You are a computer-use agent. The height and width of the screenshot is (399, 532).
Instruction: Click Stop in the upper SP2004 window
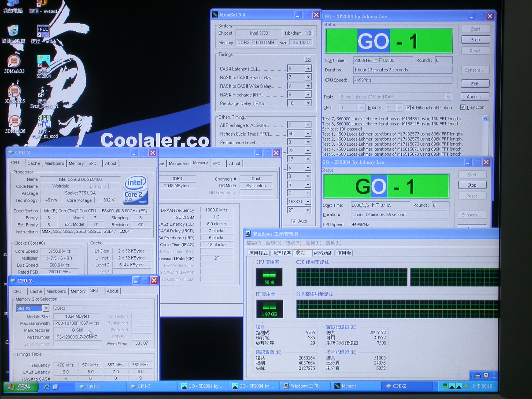click(x=476, y=40)
